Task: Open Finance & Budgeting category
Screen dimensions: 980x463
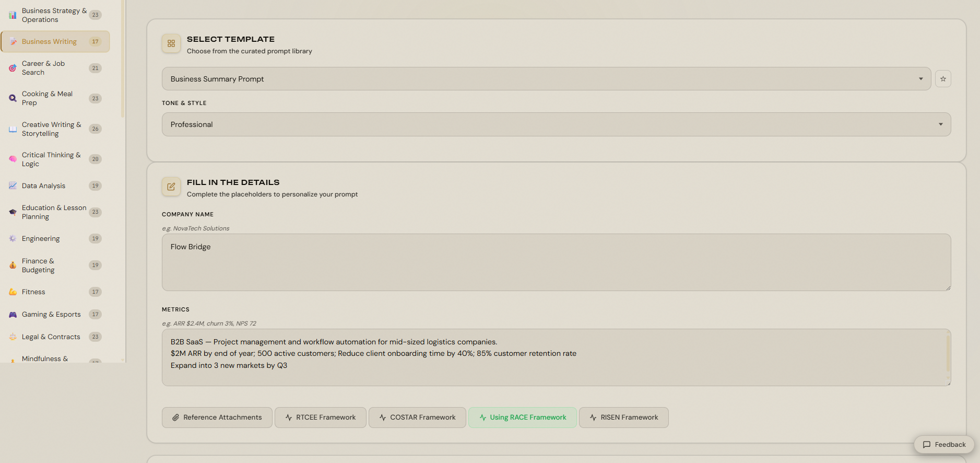Action: [55, 265]
